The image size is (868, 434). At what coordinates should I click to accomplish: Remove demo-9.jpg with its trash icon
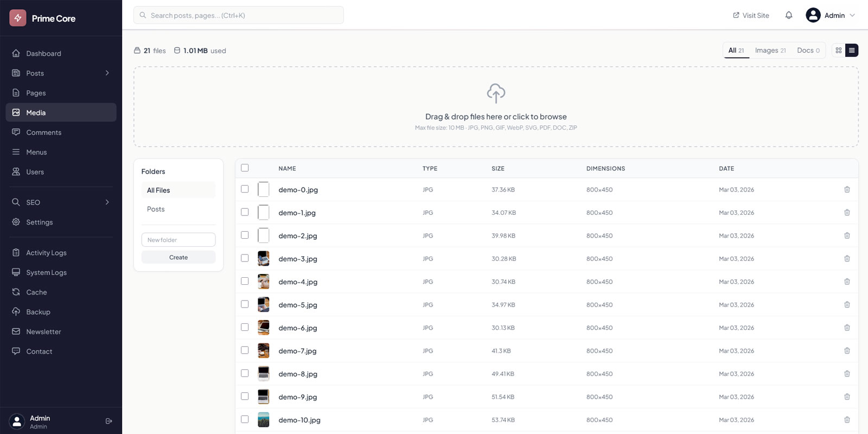pos(847,397)
